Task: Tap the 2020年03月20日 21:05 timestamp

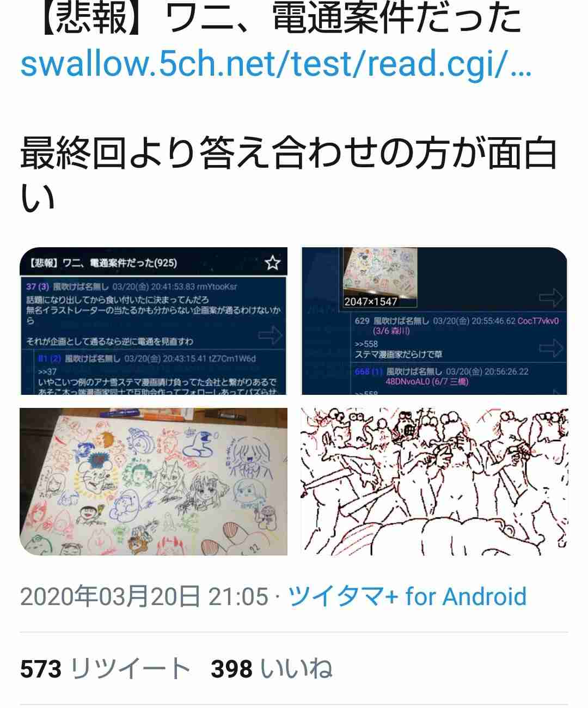Action: point(144,596)
